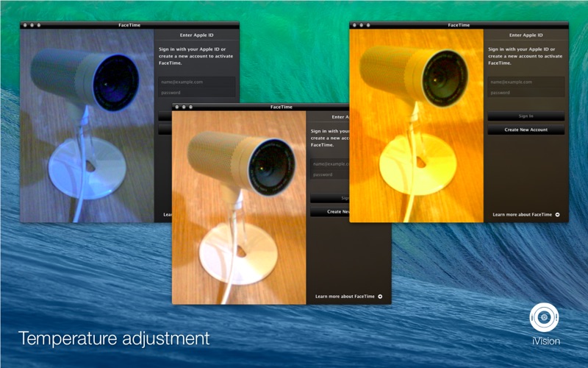Click the partly hidden Create New Account button in center window
The width and height of the screenshot is (588, 368).
click(329, 212)
